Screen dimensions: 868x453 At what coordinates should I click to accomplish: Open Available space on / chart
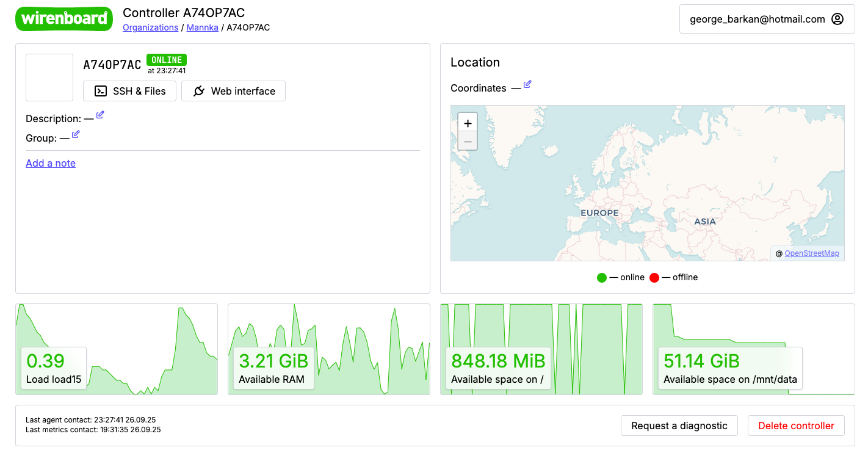coord(541,349)
